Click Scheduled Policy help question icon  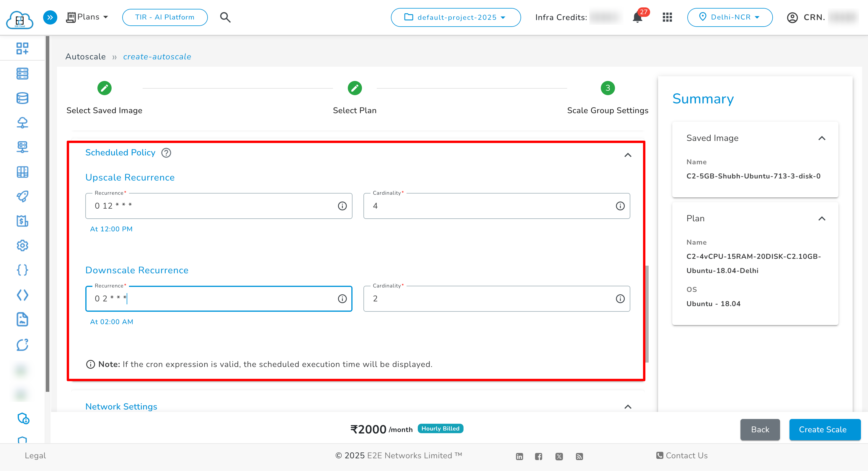[166, 153]
